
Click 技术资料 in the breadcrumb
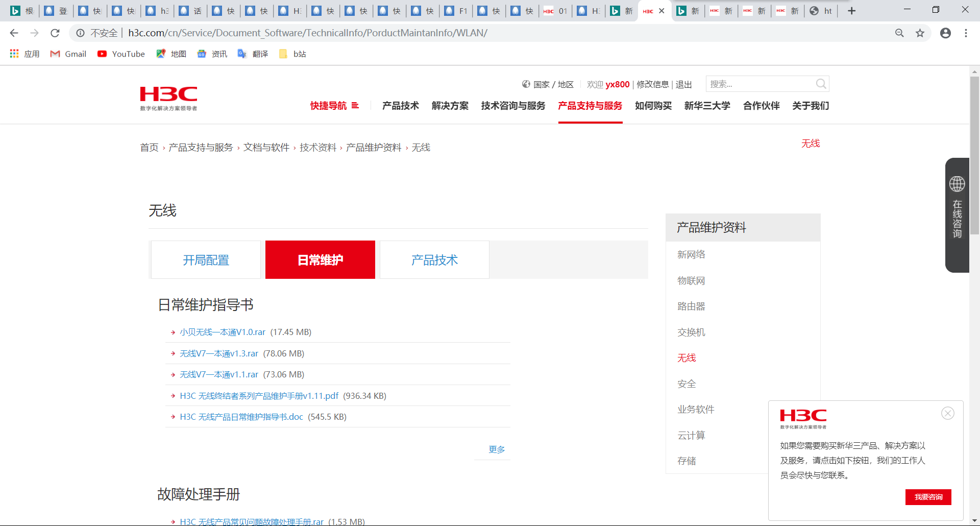tap(318, 147)
